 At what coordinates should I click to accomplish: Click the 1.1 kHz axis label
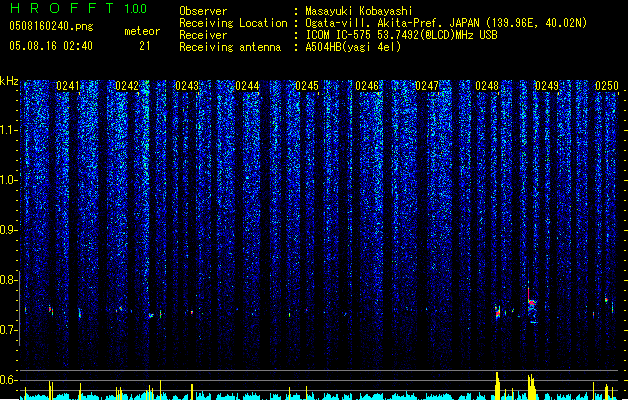pos(9,130)
